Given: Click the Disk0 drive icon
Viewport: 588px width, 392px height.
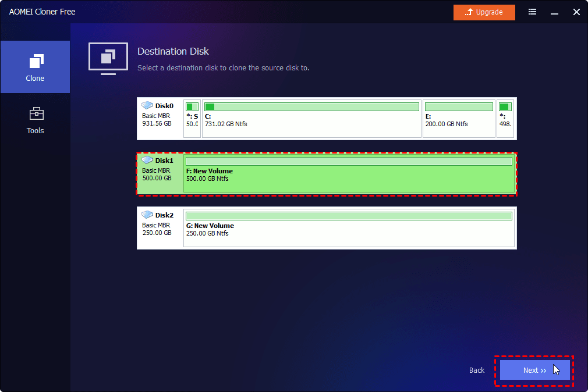Looking at the screenshot, I should click(x=148, y=106).
